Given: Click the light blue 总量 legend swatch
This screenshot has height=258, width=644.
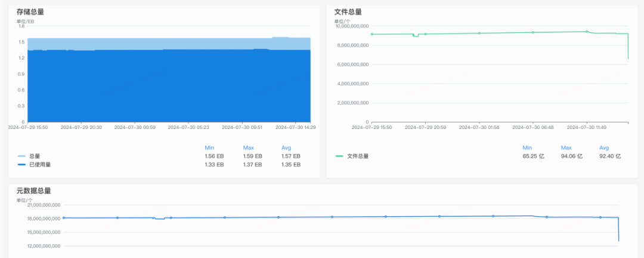Looking at the screenshot, I should point(21,156).
